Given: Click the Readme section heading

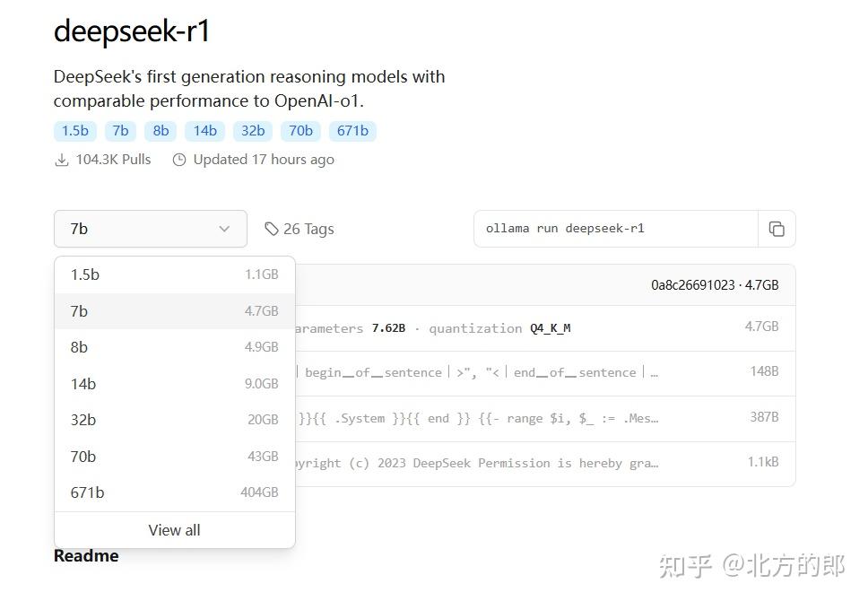Looking at the screenshot, I should [x=85, y=555].
